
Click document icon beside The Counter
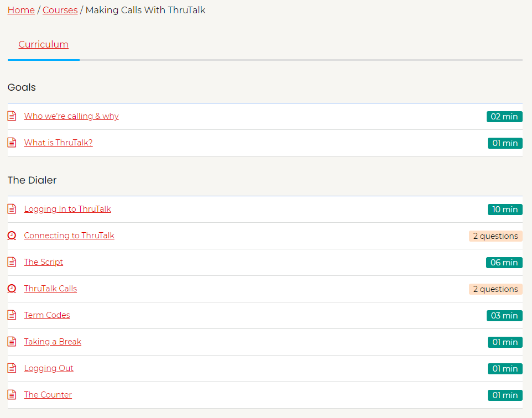(x=12, y=395)
